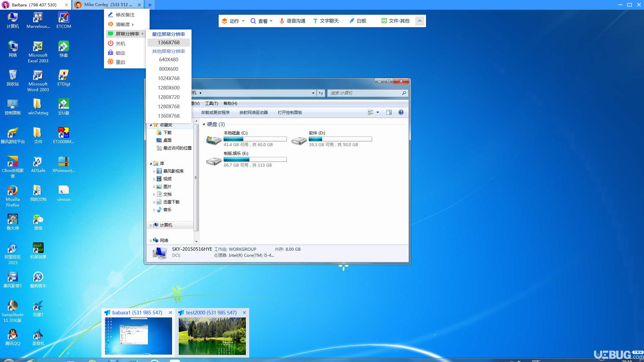Open the address bar history dropdown arrow

pyautogui.click(x=313, y=93)
